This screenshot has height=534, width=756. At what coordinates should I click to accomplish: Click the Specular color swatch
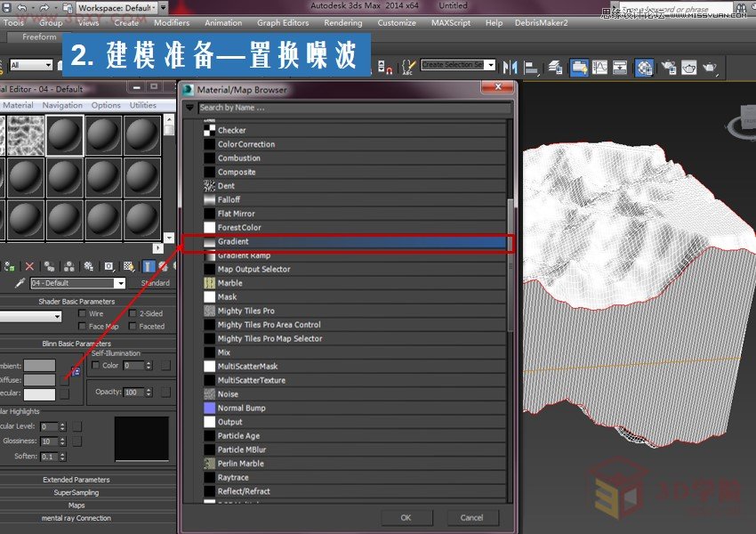click(39, 393)
